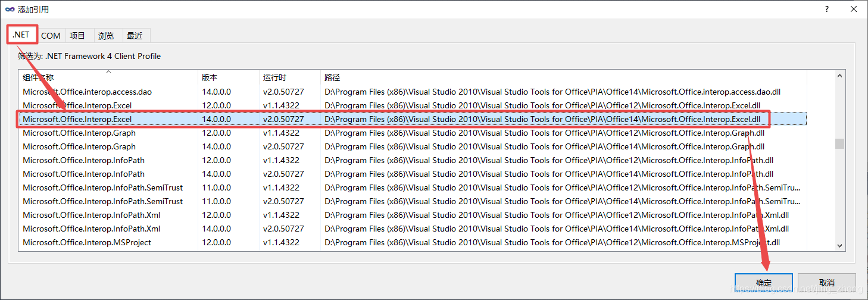Sort by the 版本 column header
The height and width of the screenshot is (300, 868).
click(x=229, y=77)
